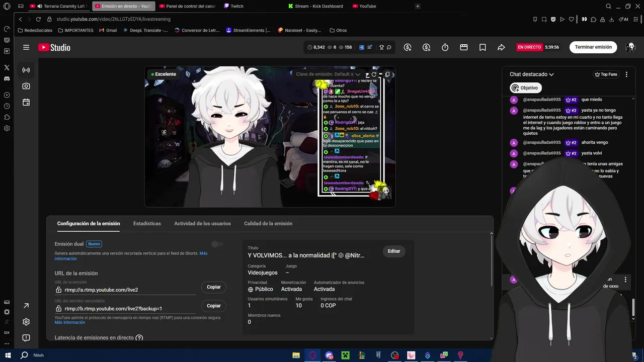Copy the primary URL de la emisión

click(x=214, y=287)
